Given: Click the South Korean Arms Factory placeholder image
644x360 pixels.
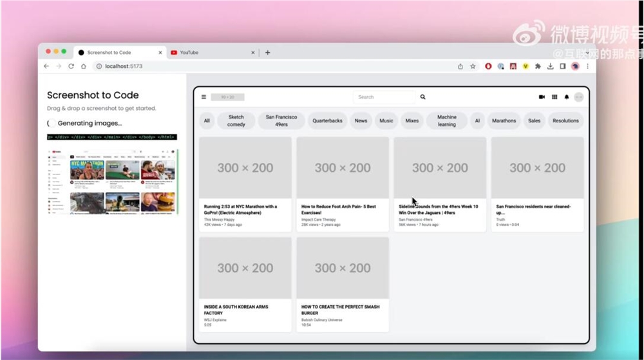Looking at the screenshot, I should [245, 268].
